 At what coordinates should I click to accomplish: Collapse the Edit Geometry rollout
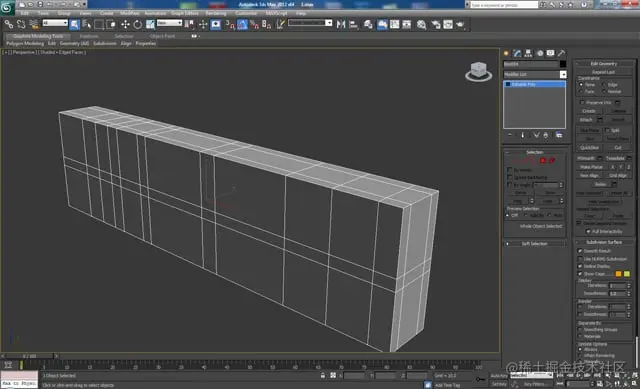point(604,63)
